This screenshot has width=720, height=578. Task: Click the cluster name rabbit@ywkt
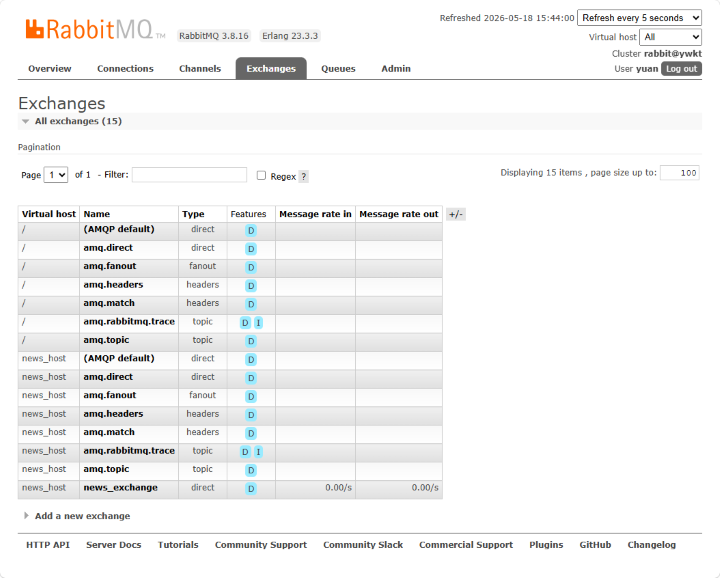point(673,54)
